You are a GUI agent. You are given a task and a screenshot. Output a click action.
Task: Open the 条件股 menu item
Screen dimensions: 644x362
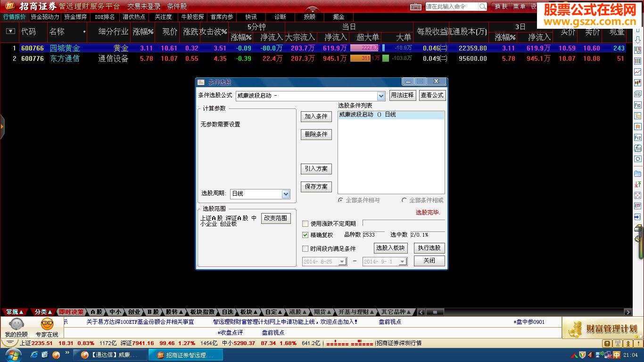pos(177,7)
